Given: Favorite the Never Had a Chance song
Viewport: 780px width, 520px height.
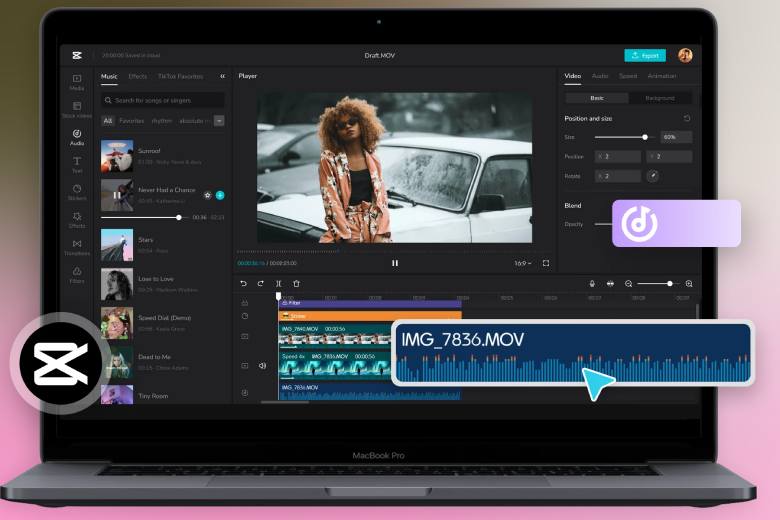Looking at the screenshot, I should pos(207,195).
